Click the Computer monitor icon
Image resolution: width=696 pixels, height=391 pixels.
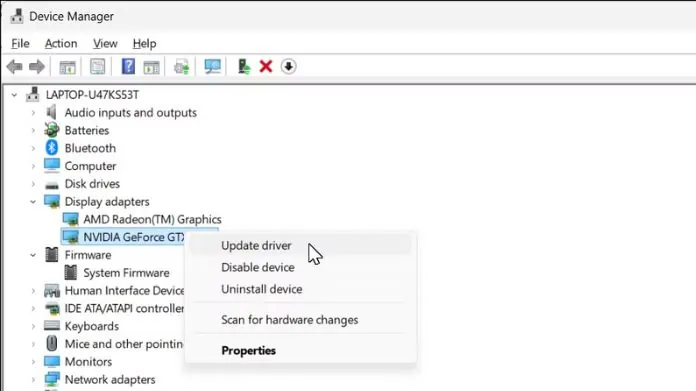point(51,166)
